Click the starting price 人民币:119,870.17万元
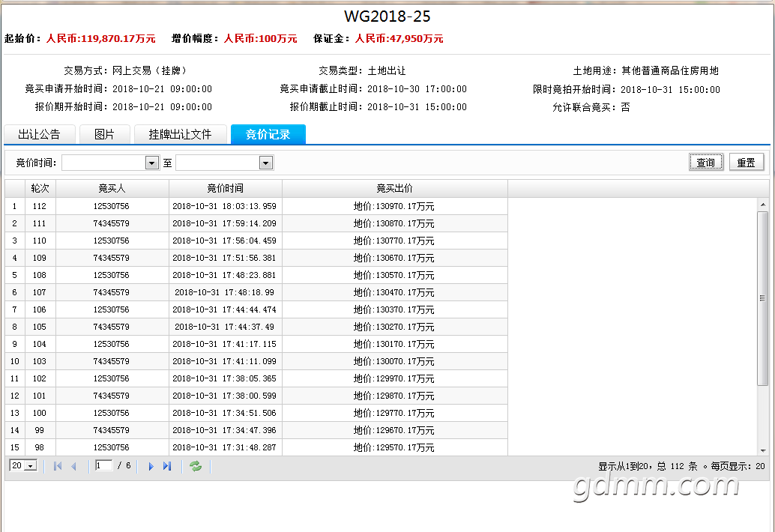 pyautogui.click(x=101, y=38)
